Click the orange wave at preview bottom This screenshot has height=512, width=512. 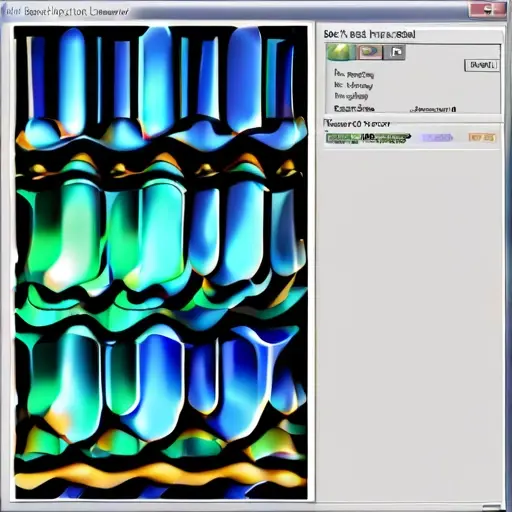(x=160, y=473)
